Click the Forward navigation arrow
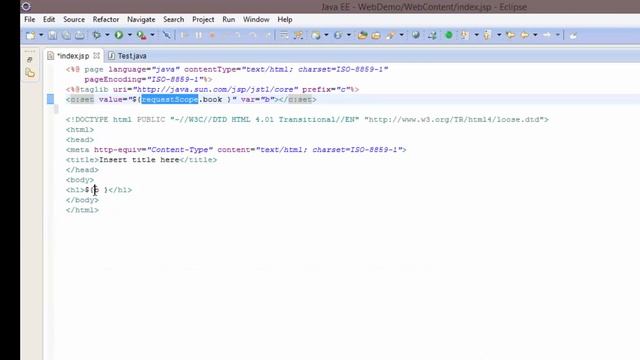This screenshot has width=640, height=360. [547, 36]
